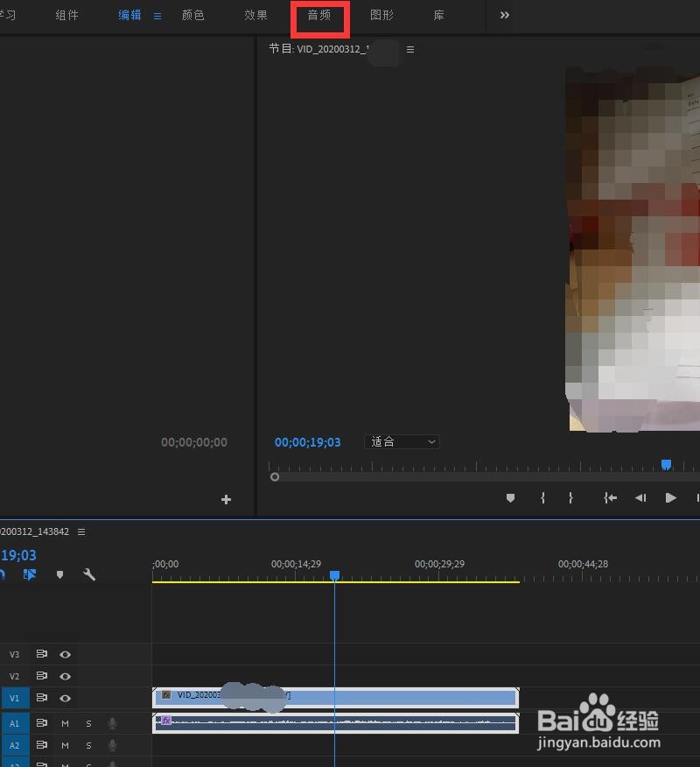
Task: Play the program monitor
Action: (x=670, y=498)
